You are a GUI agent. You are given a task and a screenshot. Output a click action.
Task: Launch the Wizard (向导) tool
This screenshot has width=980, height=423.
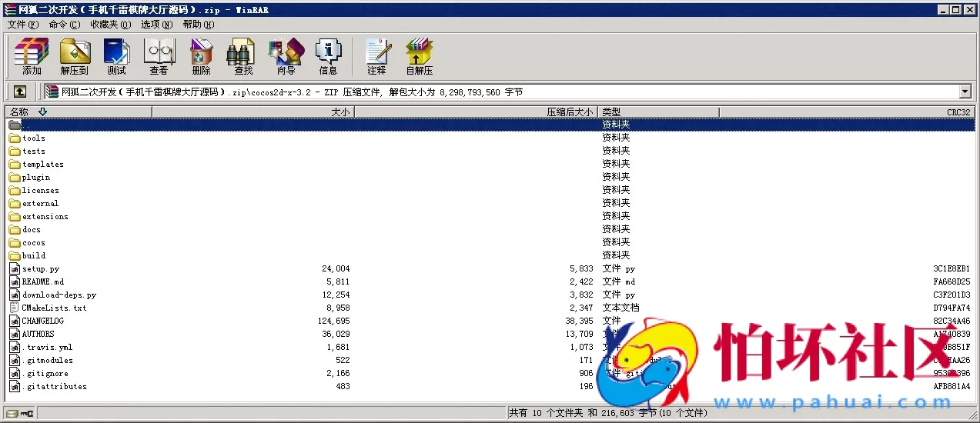click(x=286, y=56)
